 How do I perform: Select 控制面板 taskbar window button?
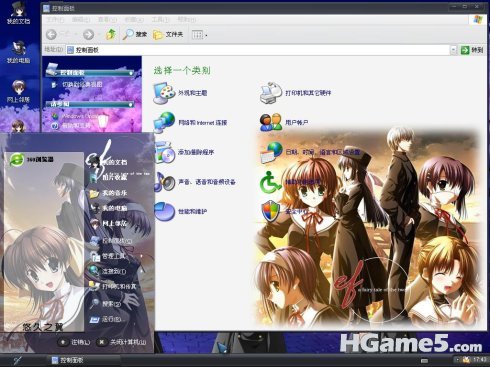coord(83,360)
